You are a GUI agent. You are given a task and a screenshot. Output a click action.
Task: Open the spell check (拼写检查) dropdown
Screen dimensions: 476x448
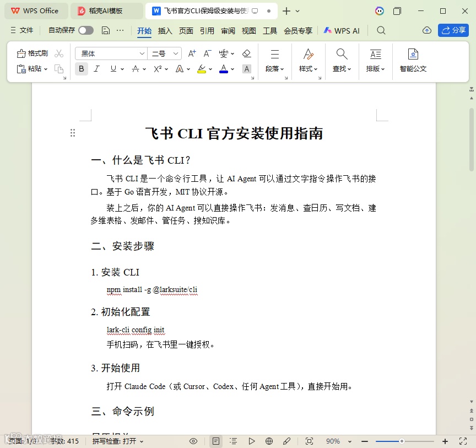[x=118, y=441]
